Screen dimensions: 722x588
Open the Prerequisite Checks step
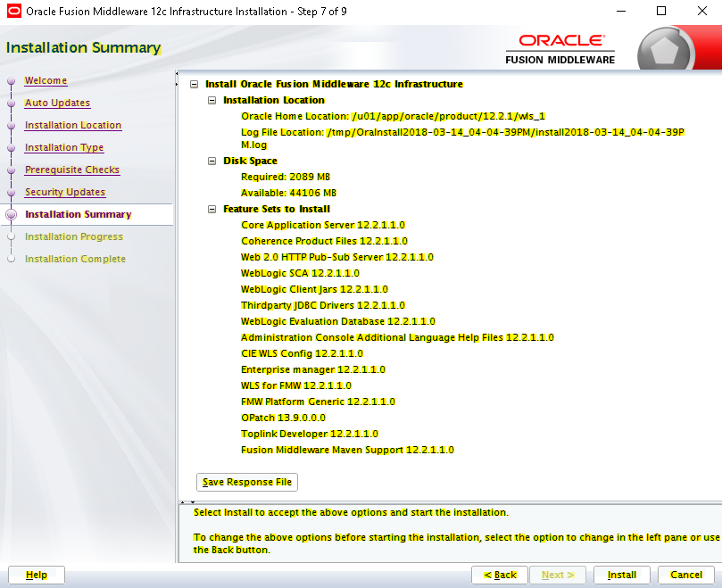tap(71, 170)
